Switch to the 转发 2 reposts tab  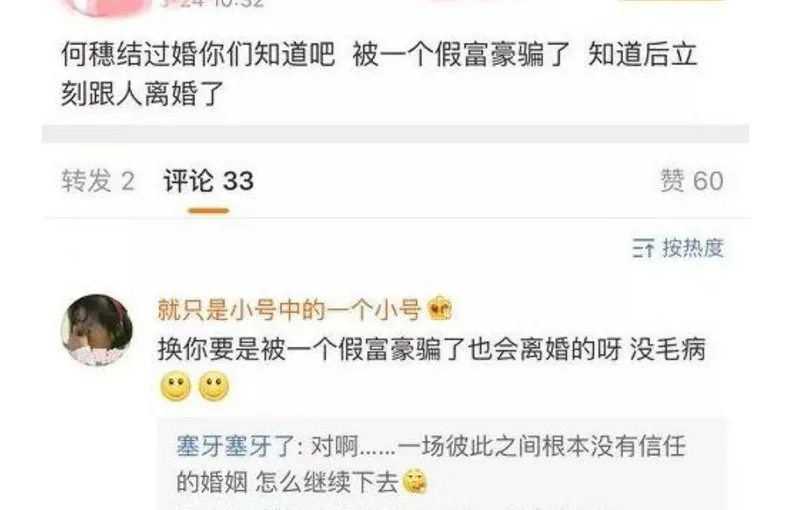pos(98,181)
